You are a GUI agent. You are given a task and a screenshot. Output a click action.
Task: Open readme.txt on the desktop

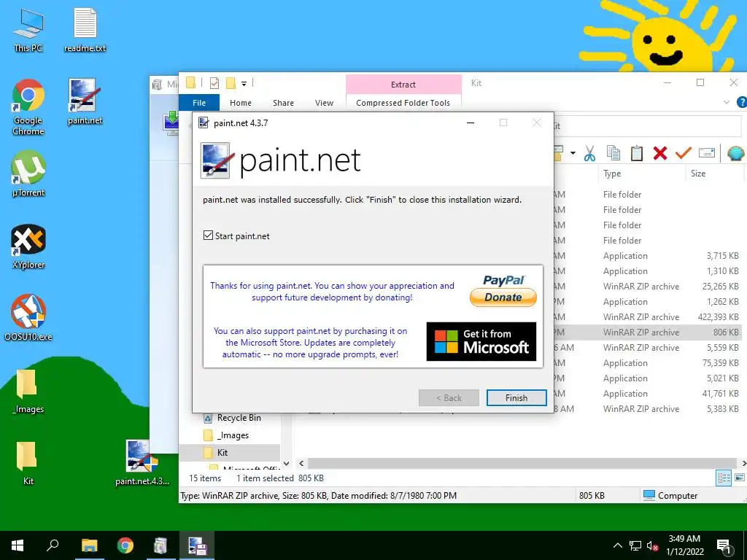(85, 30)
